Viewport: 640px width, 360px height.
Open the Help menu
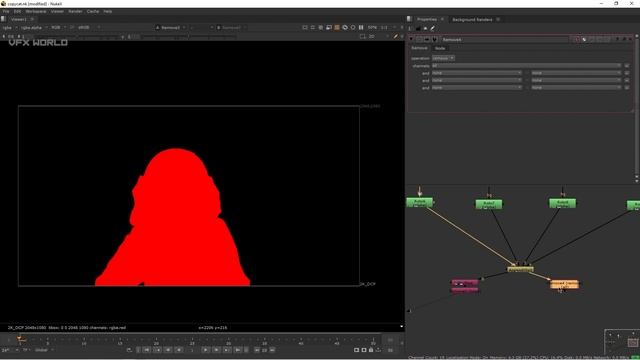[108, 11]
